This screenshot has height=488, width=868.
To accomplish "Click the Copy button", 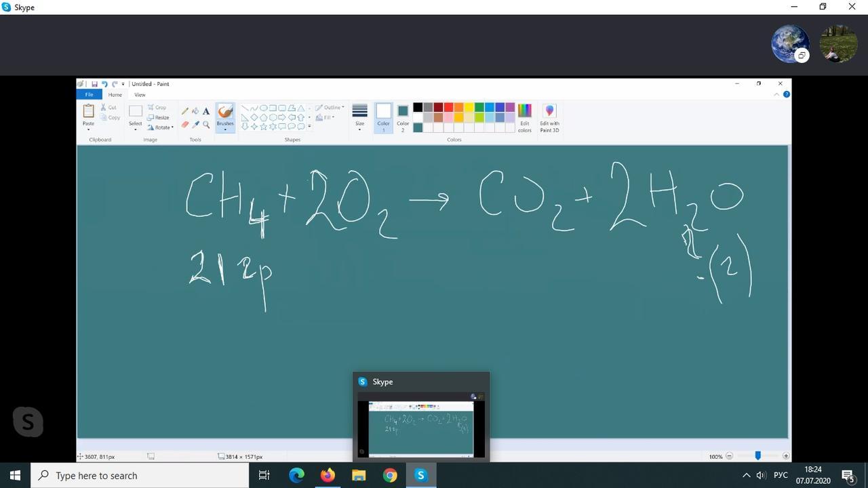I will coord(110,117).
